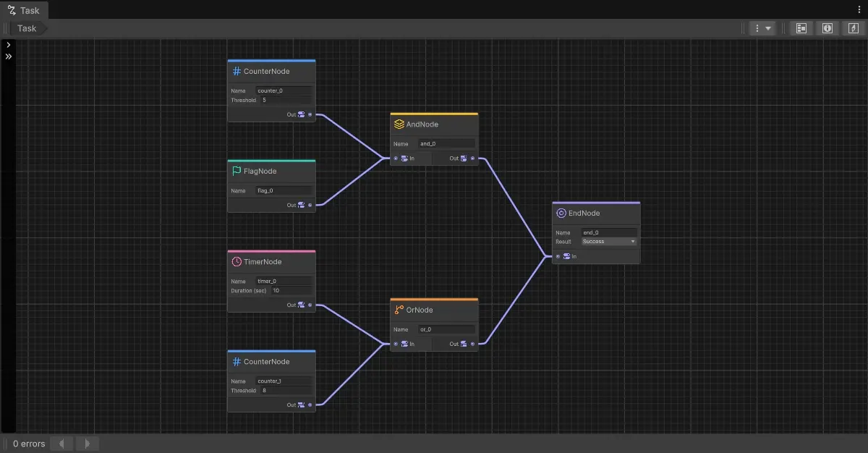Click the In port icon of AndNode

(x=404, y=158)
